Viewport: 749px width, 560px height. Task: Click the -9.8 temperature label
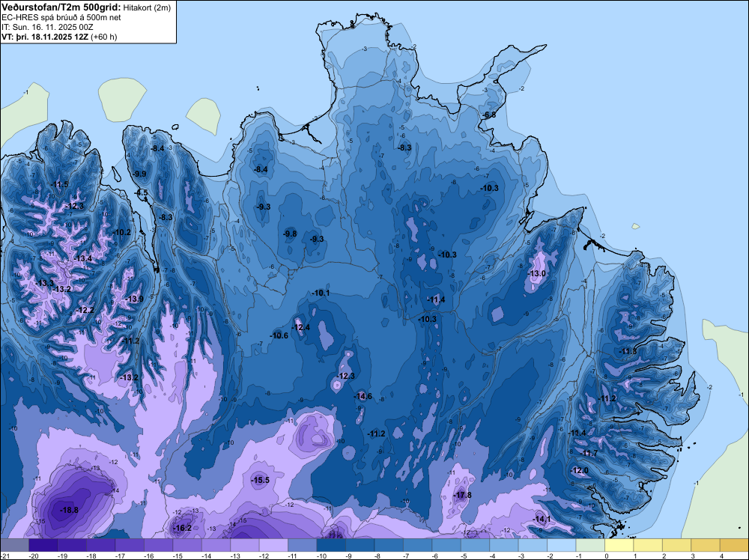click(x=289, y=234)
